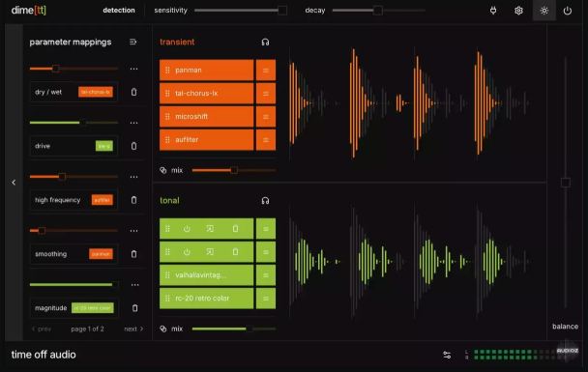Remove second tonal slot with trash icon
The height and width of the screenshot is (372, 588).
[x=235, y=252]
